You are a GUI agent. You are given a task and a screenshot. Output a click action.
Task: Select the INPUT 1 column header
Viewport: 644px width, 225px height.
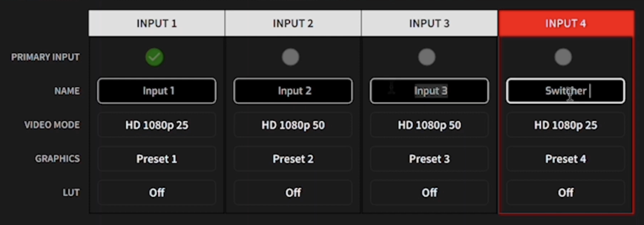click(x=157, y=23)
